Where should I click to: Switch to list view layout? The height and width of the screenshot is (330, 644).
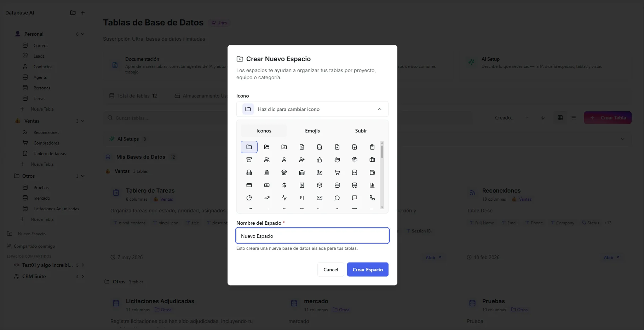(574, 118)
